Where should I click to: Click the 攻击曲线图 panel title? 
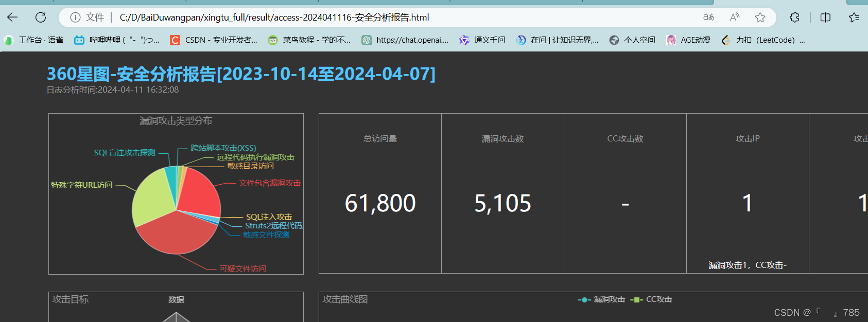pos(345,299)
